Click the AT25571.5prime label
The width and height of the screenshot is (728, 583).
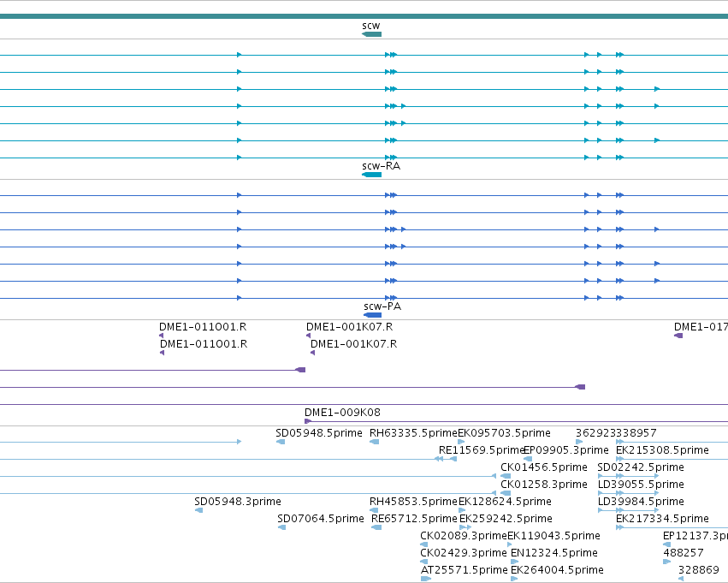point(465,570)
